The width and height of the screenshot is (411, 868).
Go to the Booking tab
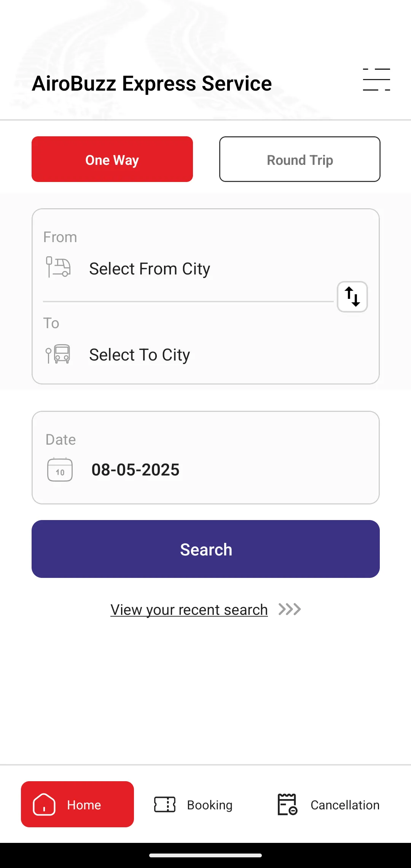point(210,805)
